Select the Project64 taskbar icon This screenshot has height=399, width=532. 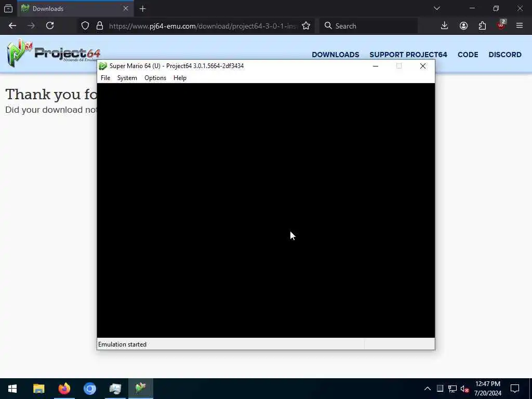(x=140, y=389)
